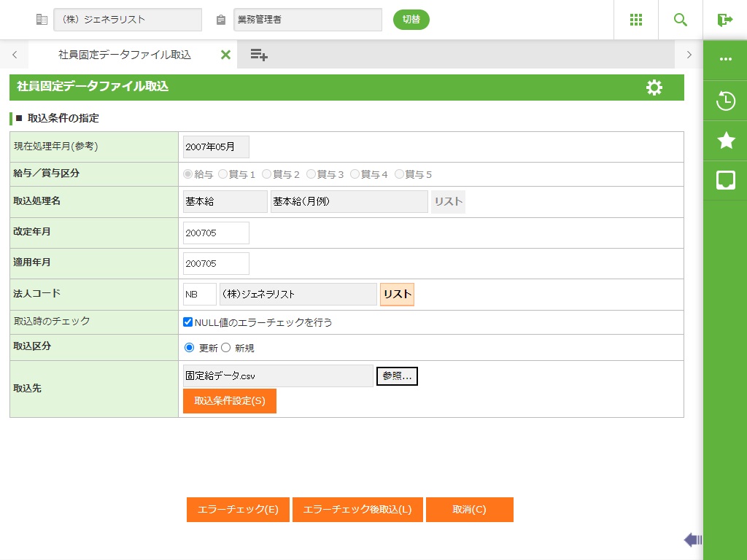Open the settings gear icon
The height and width of the screenshot is (560, 747).
[x=654, y=87]
